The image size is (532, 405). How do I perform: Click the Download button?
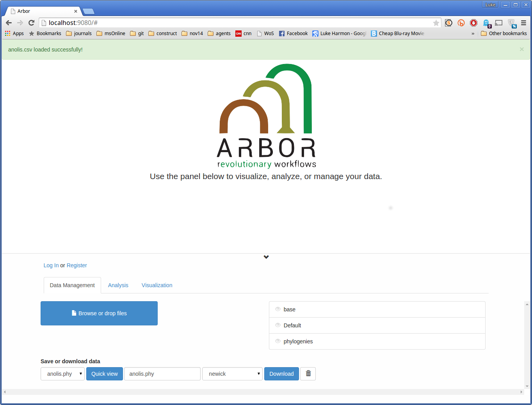(281, 374)
